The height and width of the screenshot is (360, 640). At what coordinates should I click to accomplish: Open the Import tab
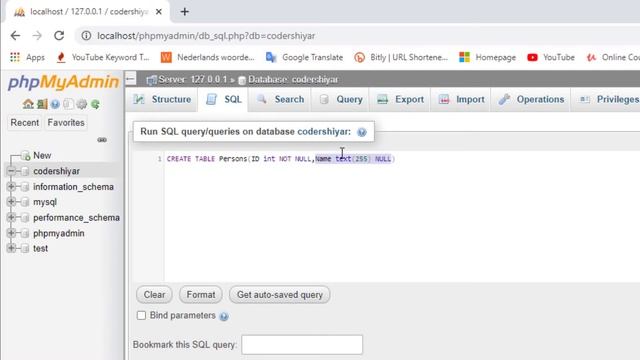[461, 100]
